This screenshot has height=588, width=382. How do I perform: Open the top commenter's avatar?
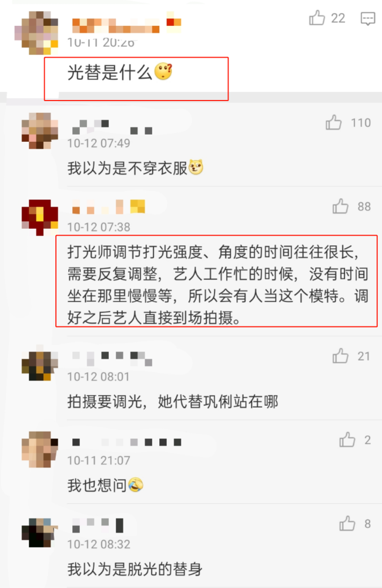point(36,32)
